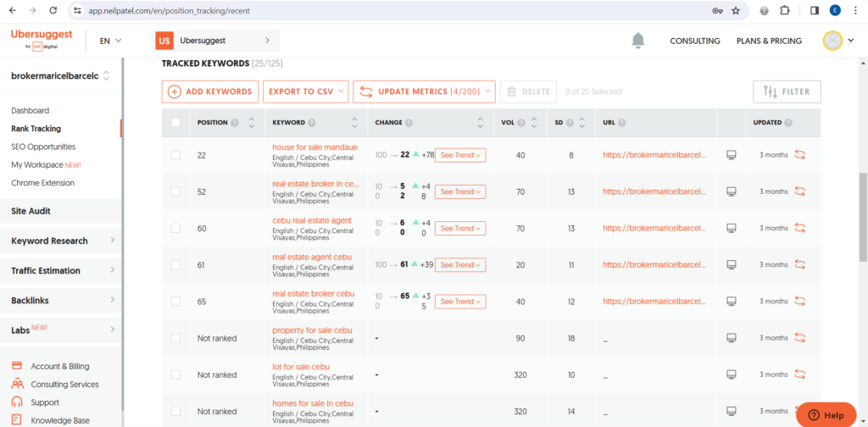Screen dimensions: 868x427
Task: Click the VOL column help icon
Action: point(521,123)
